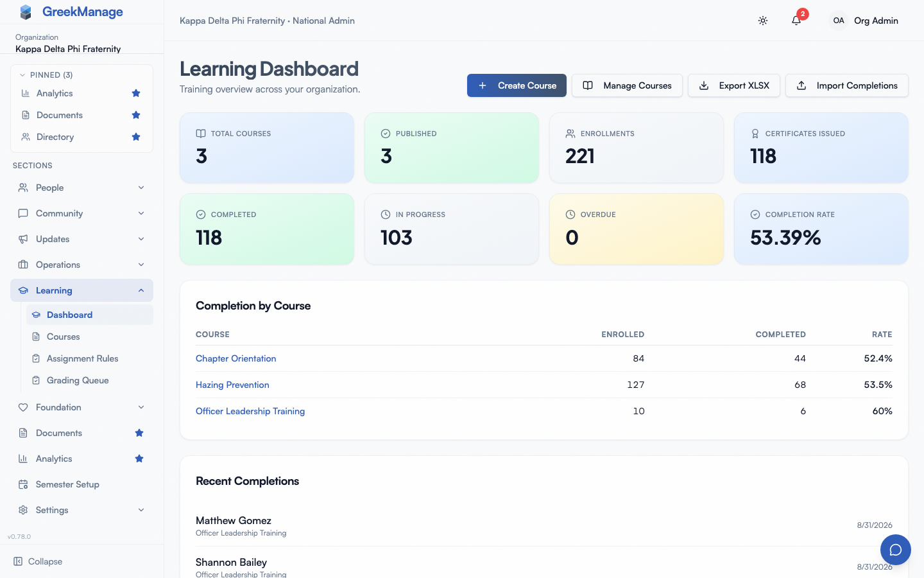Expand the Updates section chevron
Image resolution: width=924 pixels, height=578 pixels.
pyautogui.click(x=141, y=239)
